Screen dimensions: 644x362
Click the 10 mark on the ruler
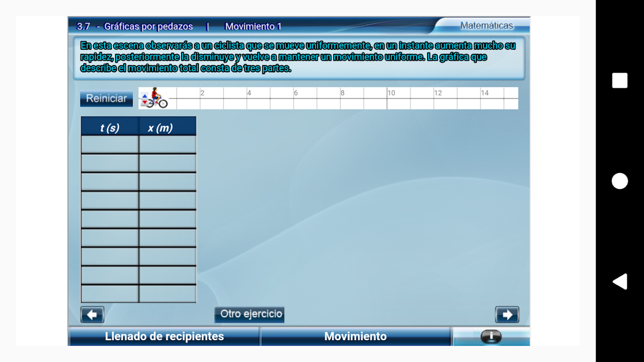(x=391, y=93)
